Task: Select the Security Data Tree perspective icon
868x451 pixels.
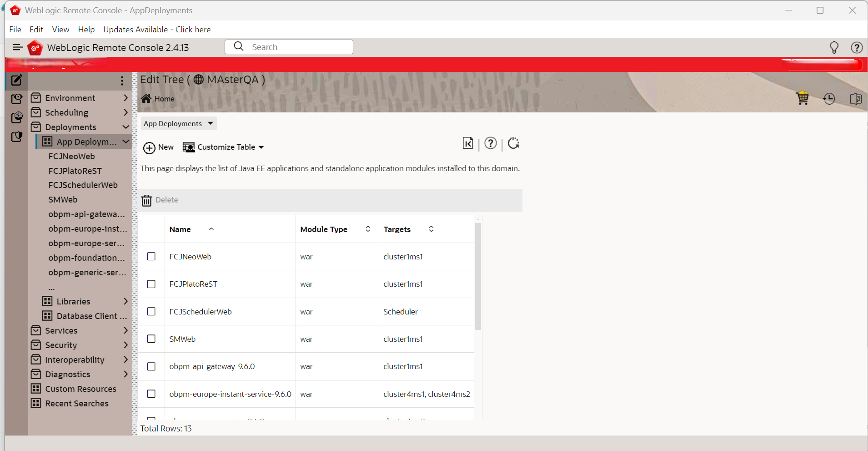Action: tap(17, 137)
